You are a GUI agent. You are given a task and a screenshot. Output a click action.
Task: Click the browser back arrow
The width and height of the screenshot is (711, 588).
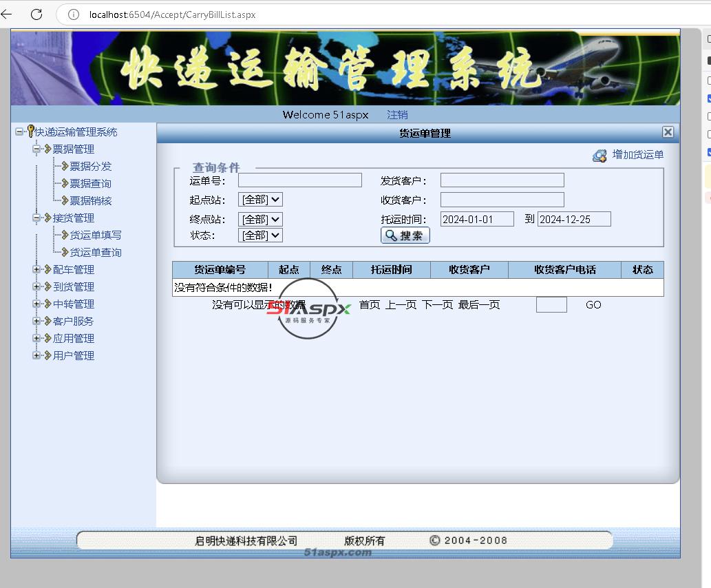[6, 14]
